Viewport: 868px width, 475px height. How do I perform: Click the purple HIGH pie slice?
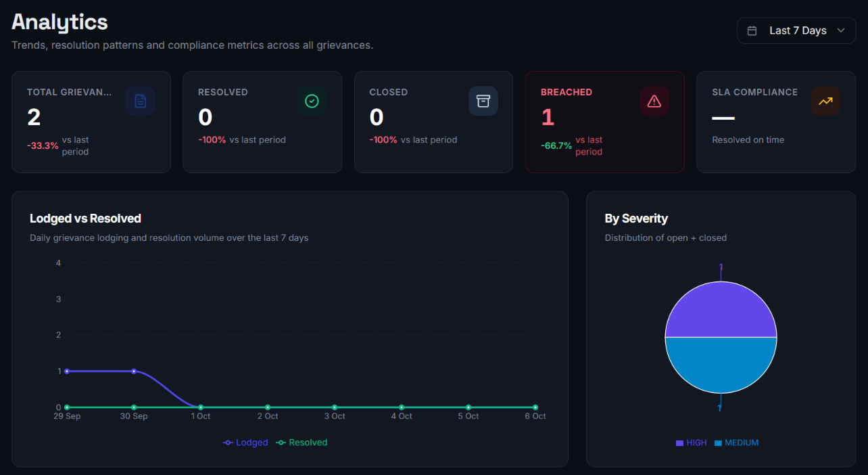(721, 310)
